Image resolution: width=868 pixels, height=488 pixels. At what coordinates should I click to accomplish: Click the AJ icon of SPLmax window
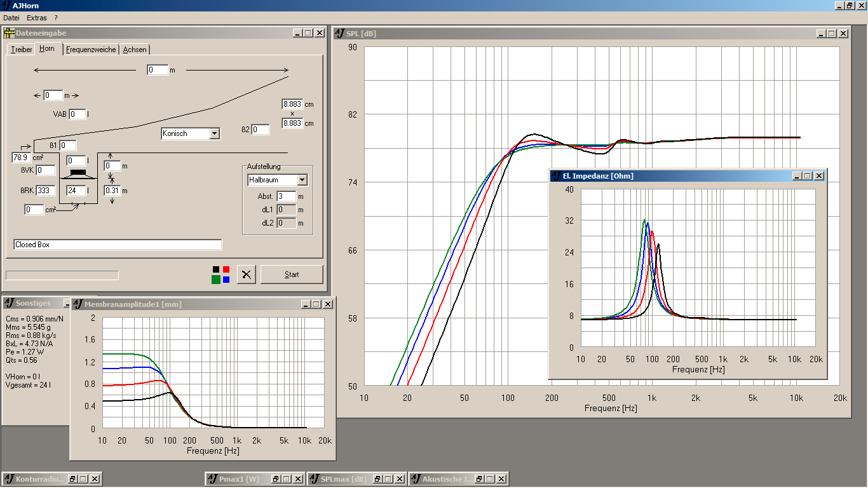point(314,479)
